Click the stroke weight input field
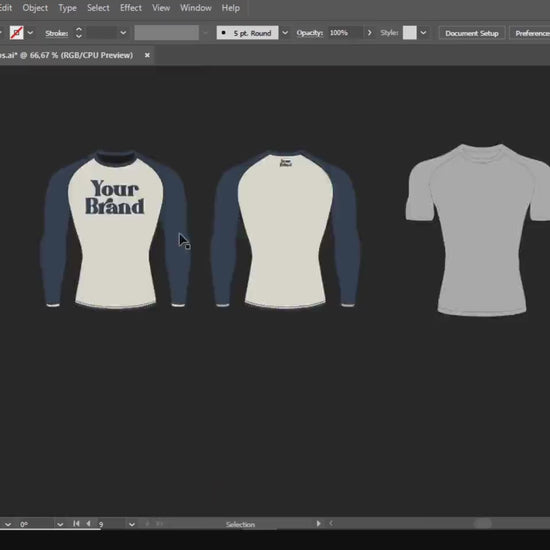This screenshot has width=550, height=550. [x=101, y=33]
